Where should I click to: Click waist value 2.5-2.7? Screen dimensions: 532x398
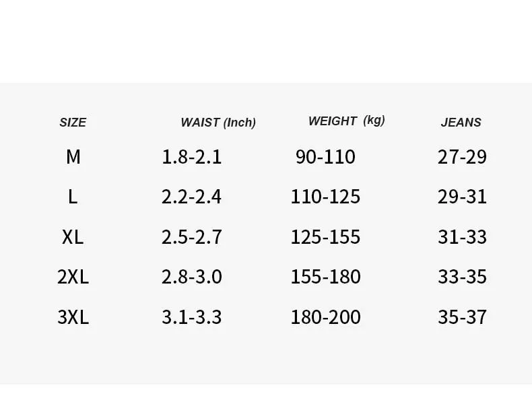192,237
